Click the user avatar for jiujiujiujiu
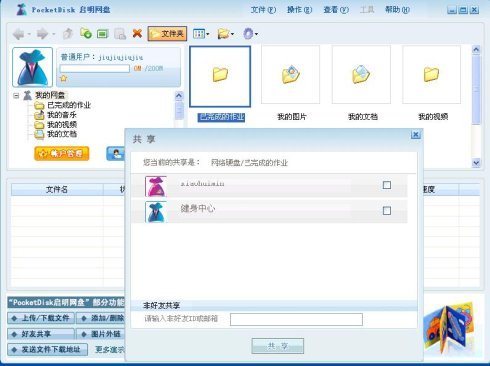This screenshot has width=490, height=366. coord(32,67)
